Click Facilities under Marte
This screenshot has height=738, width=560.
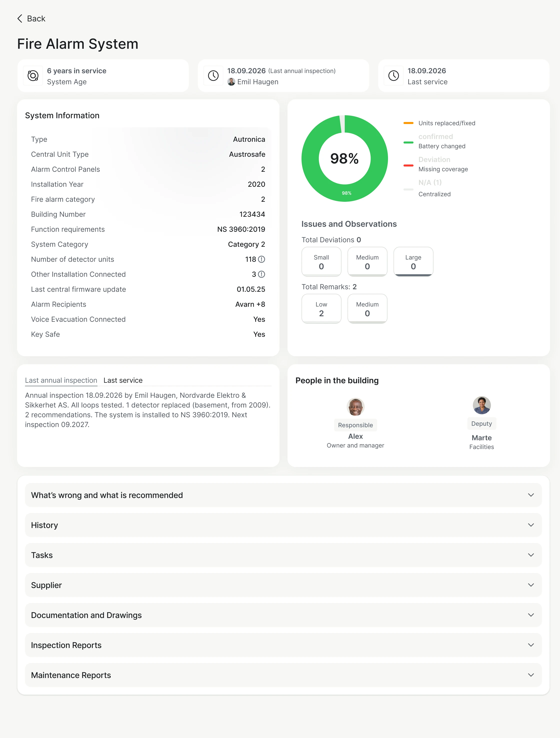click(x=481, y=447)
